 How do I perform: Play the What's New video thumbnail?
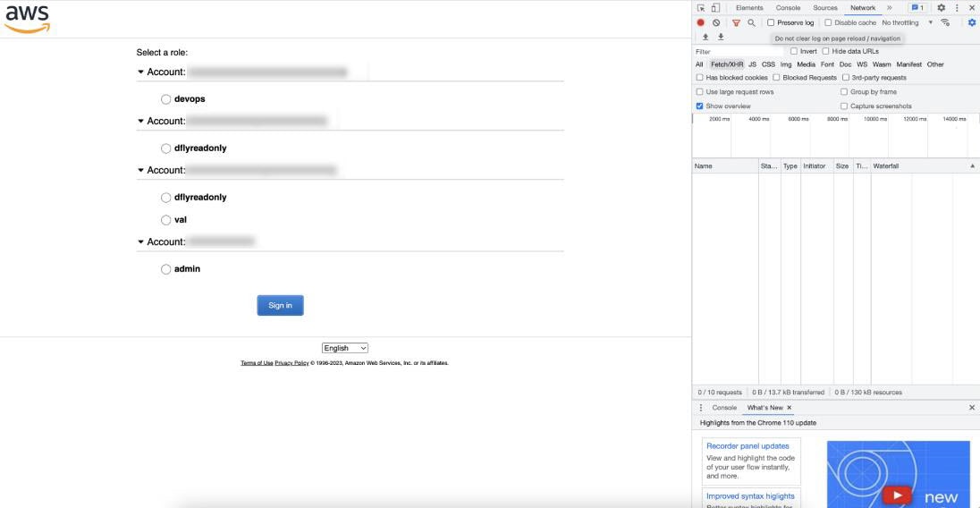tap(898, 495)
